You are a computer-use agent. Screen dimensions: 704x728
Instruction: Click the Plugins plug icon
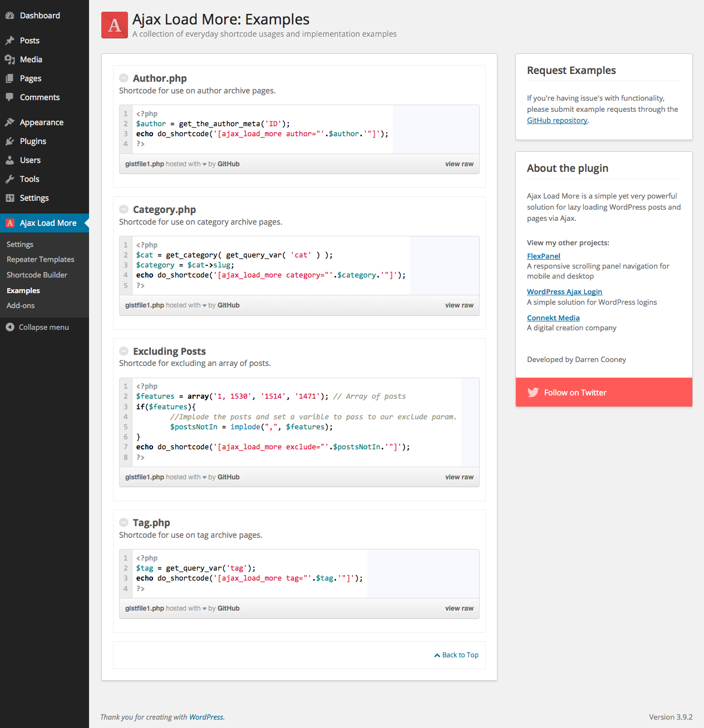tap(10, 141)
